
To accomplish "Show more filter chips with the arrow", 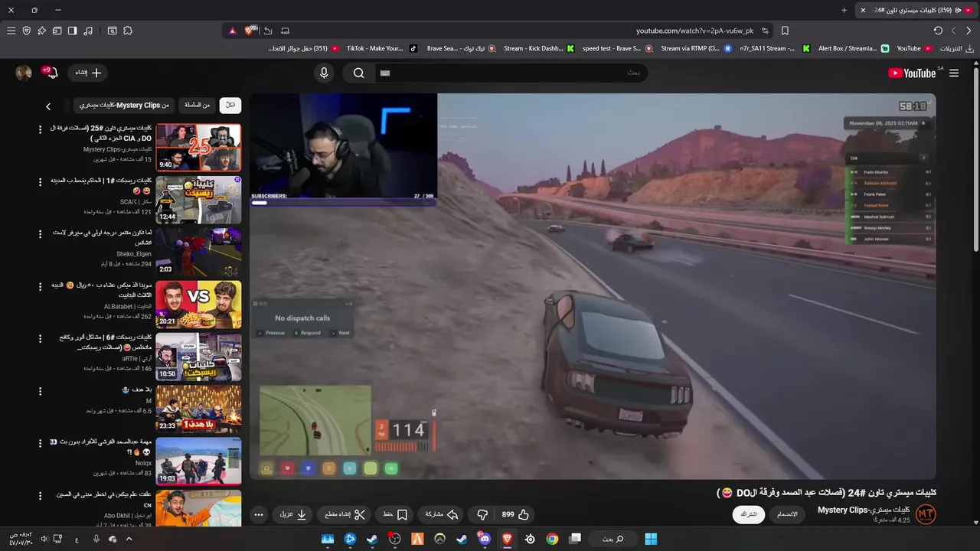I will click(x=48, y=106).
